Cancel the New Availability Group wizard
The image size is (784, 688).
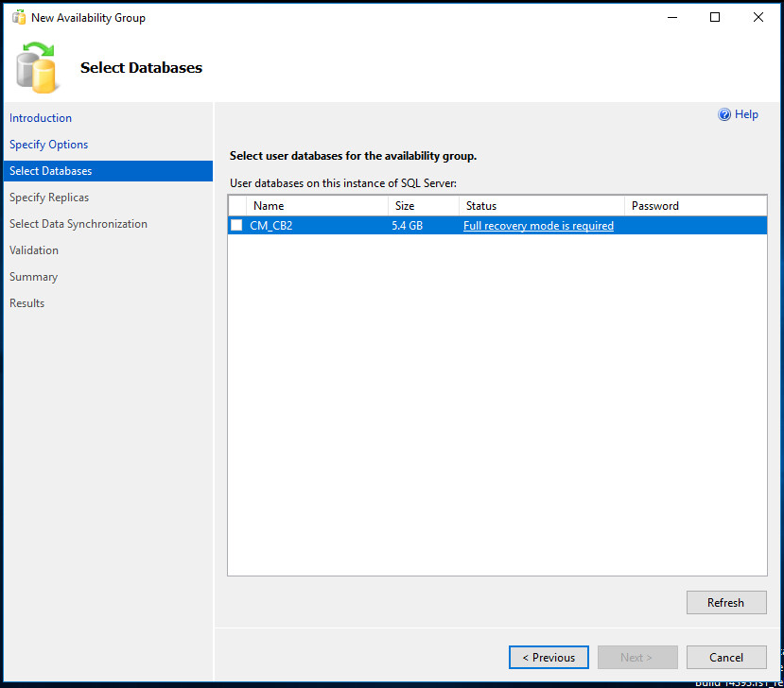[x=726, y=657]
